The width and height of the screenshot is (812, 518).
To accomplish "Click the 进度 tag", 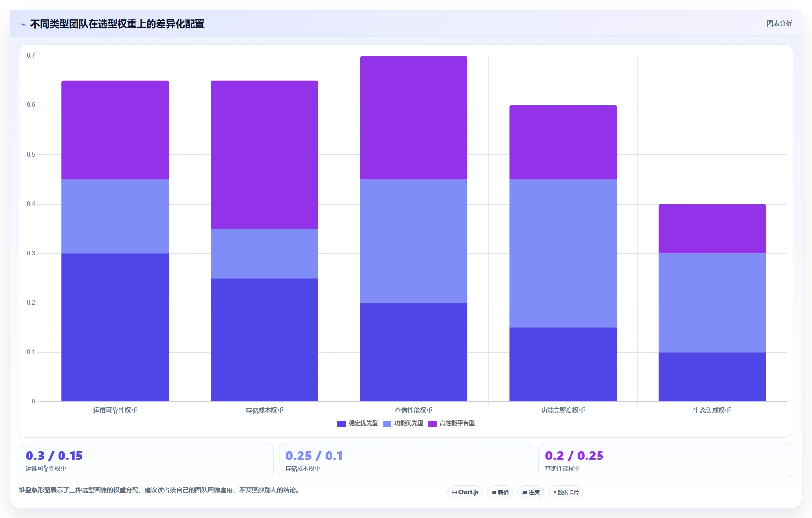I will tap(530, 492).
